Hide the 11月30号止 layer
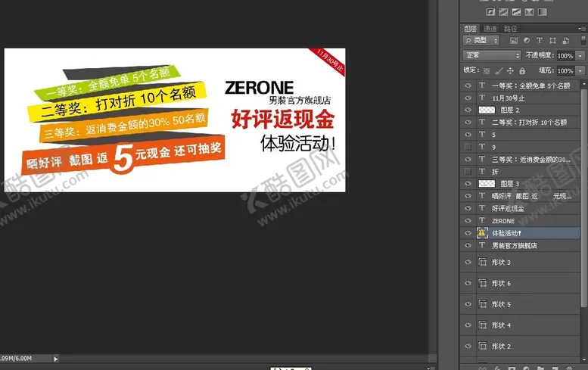Screen dimensions: 588x370 (468, 98)
